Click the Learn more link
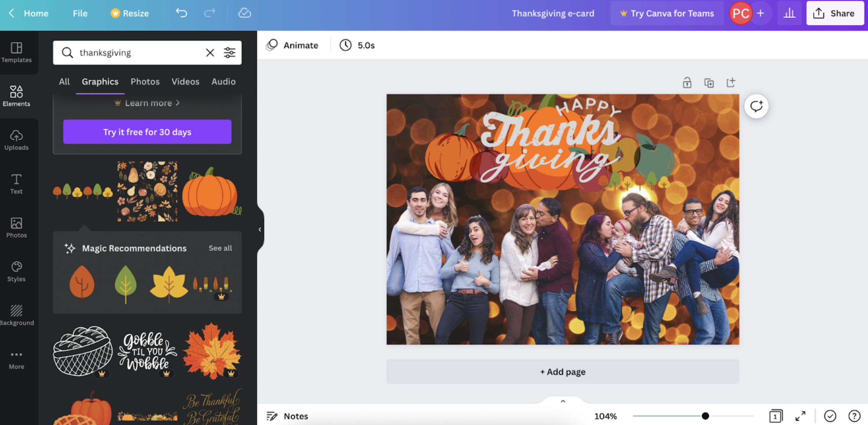 point(147,103)
